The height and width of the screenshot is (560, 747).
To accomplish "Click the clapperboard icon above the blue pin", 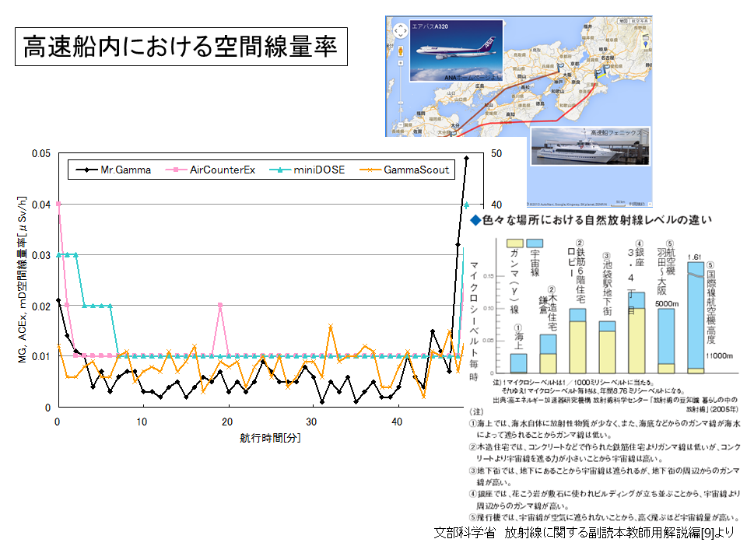I will pyautogui.click(x=646, y=37).
